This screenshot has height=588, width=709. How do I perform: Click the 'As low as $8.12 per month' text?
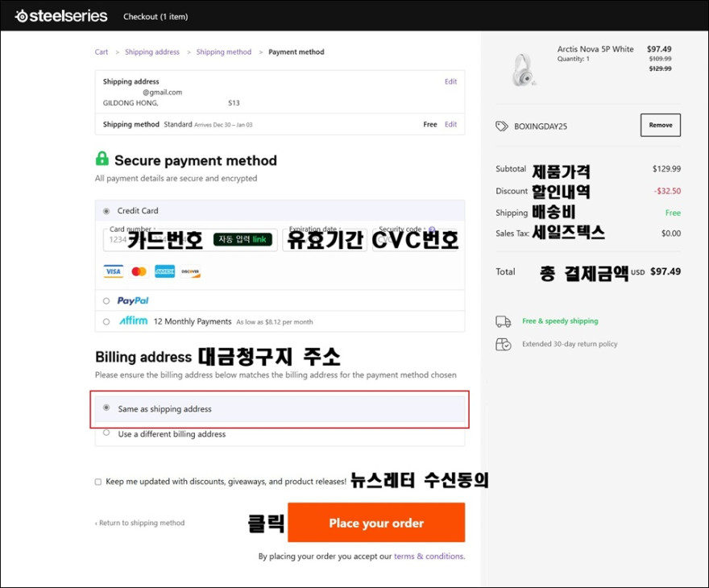coord(275,322)
